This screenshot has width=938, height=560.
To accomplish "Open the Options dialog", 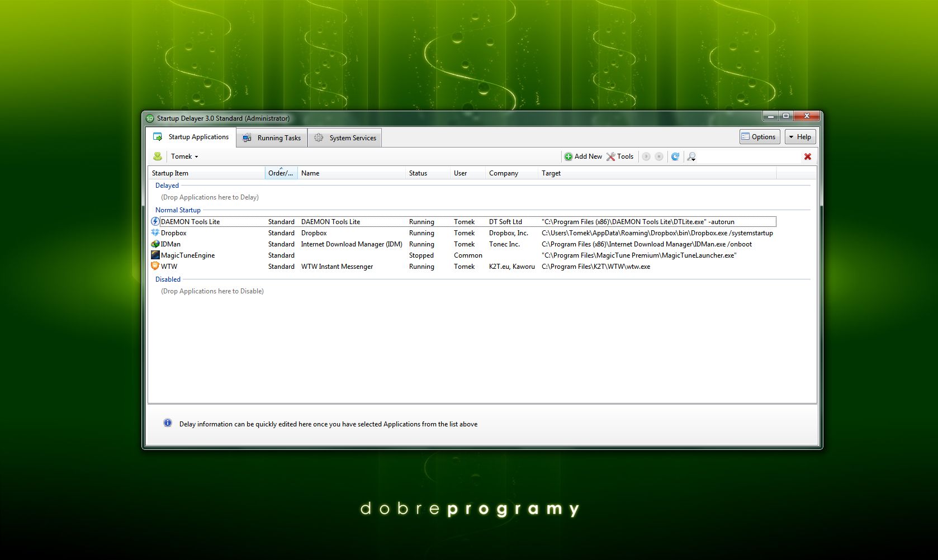I will (x=760, y=137).
